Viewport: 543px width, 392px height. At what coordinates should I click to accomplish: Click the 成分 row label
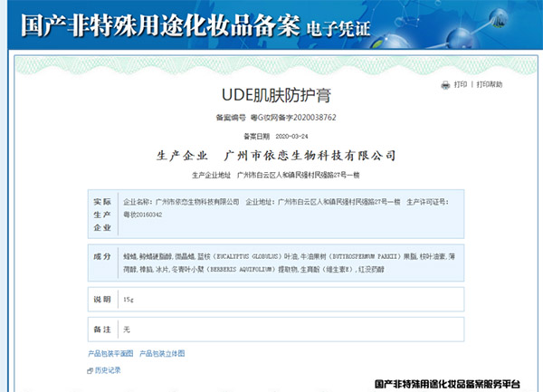pos(102,256)
